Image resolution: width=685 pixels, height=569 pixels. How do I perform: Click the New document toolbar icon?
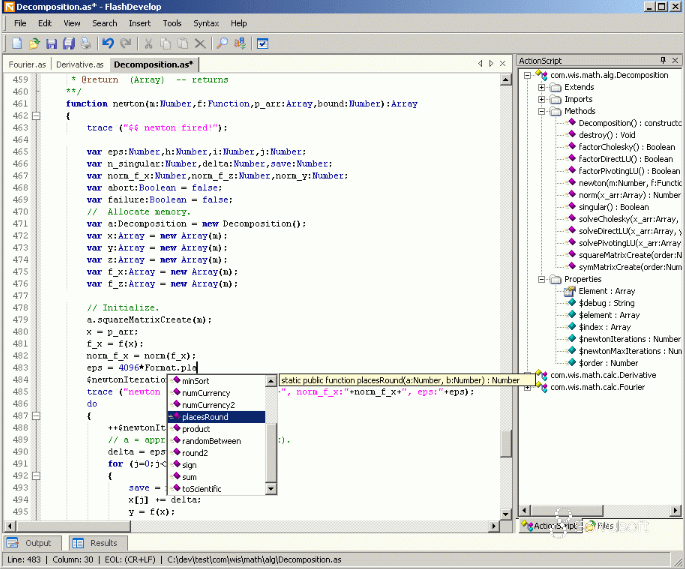(17, 43)
